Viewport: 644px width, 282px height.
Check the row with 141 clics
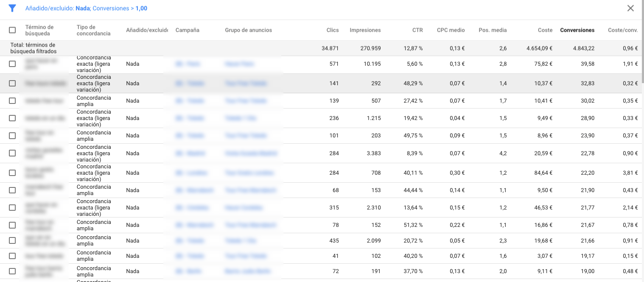[12, 84]
